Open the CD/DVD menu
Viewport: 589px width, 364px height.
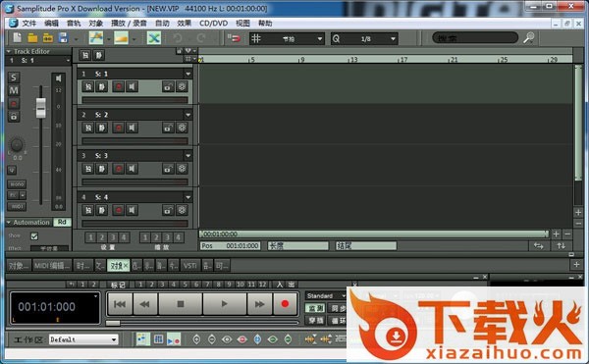click(213, 24)
